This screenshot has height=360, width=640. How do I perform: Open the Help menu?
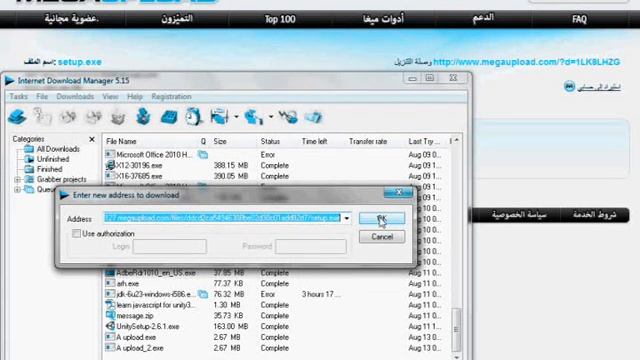click(135, 97)
